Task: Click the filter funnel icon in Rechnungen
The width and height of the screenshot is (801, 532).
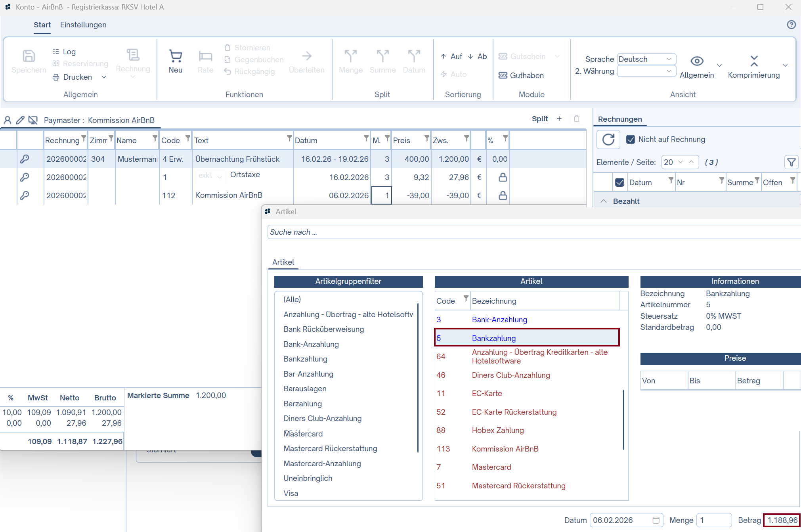Action: click(791, 162)
